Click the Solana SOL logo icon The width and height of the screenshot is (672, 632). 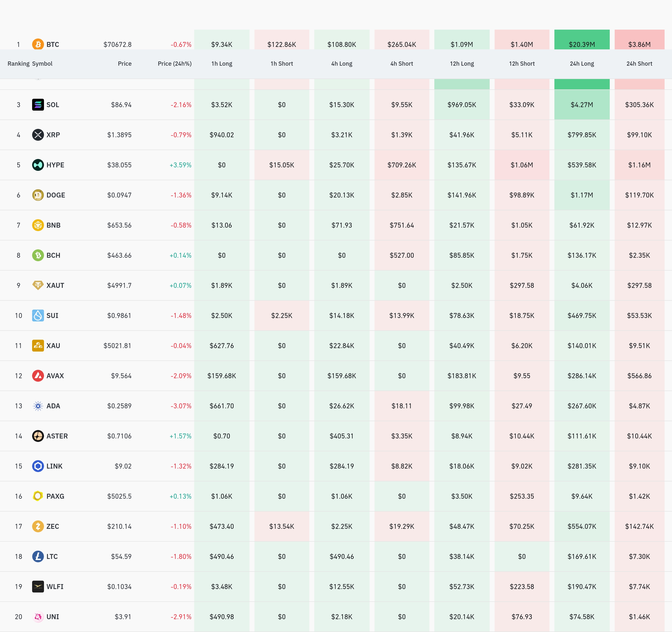point(38,105)
